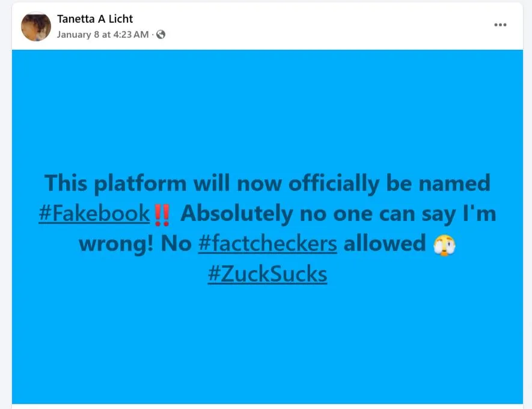Open Tanetta A Licht's profile picture
The width and height of the screenshot is (532, 409).
36,26
